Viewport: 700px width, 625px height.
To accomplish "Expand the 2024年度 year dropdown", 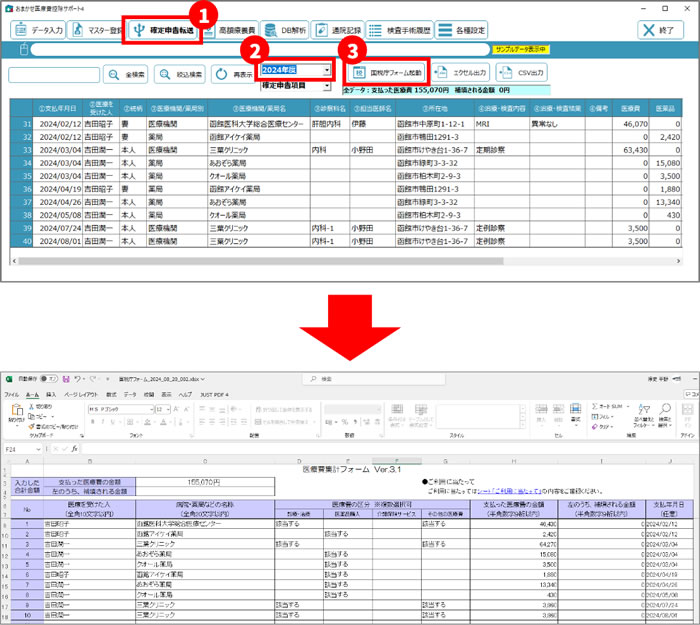I will 326,70.
